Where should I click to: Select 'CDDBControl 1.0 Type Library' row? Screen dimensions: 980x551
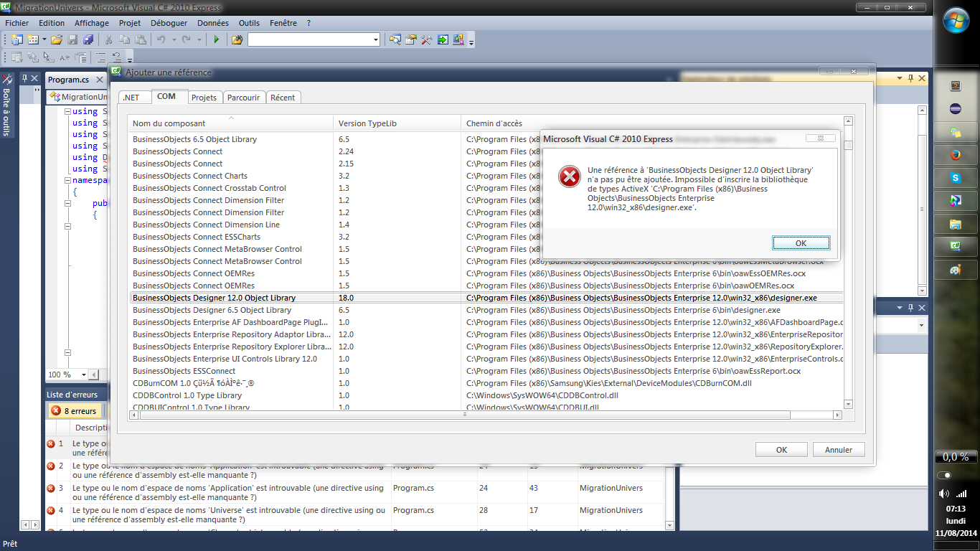click(485, 395)
